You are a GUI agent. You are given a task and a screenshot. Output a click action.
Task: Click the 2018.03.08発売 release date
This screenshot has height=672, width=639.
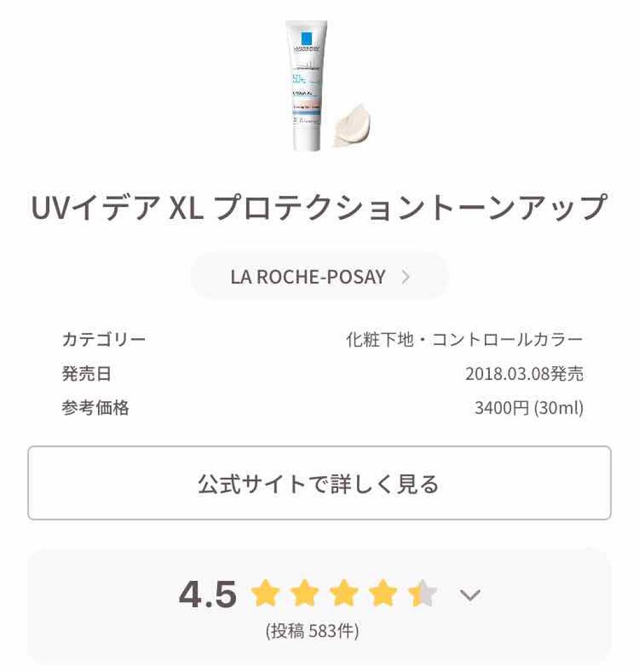coord(525,374)
